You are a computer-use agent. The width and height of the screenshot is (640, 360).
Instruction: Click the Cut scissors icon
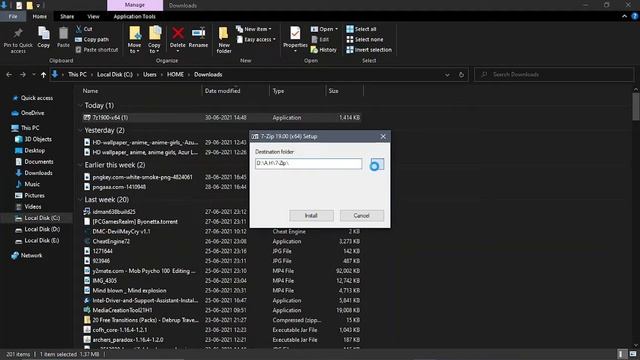79,29
